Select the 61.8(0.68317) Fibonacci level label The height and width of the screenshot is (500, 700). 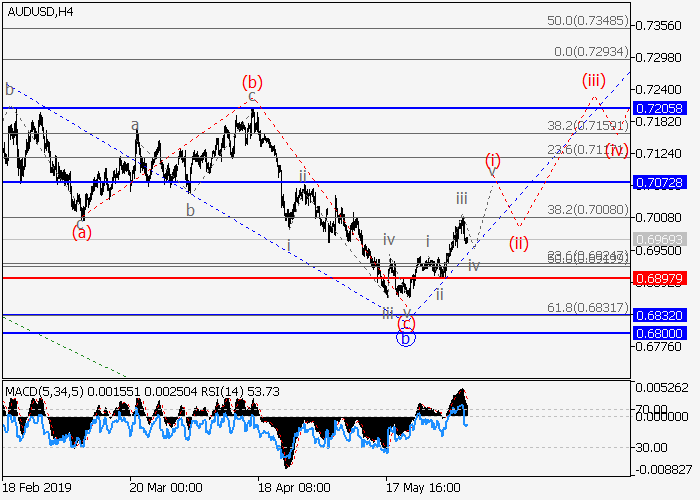[x=586, y=306]
